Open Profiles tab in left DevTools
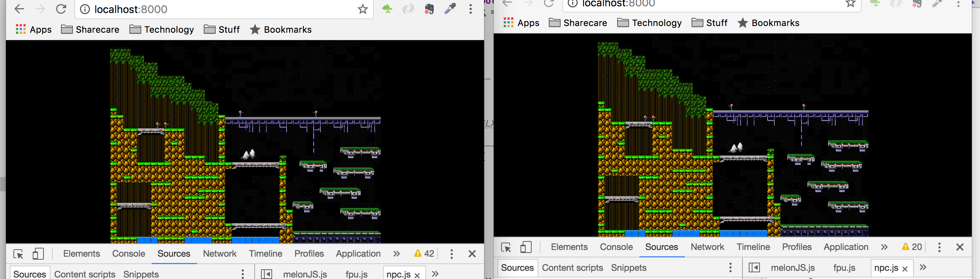The width and height of the screenshot is (980, 279). click(x=309, y=254)
